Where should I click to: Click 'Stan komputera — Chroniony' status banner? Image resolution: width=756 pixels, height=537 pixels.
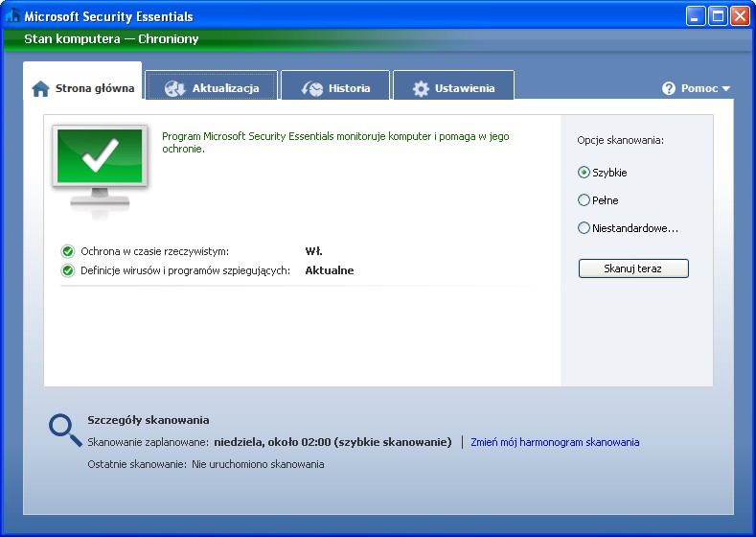pyautogui.click(x=111, y=38)
